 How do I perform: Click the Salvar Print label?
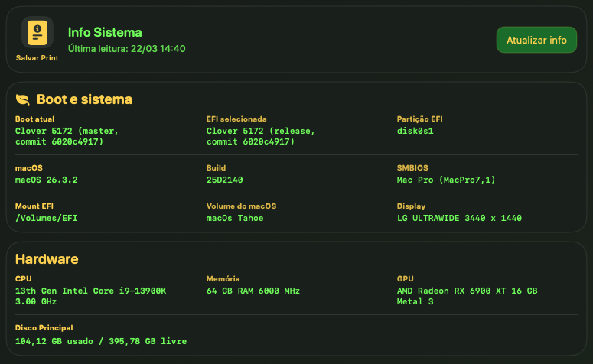37,58
